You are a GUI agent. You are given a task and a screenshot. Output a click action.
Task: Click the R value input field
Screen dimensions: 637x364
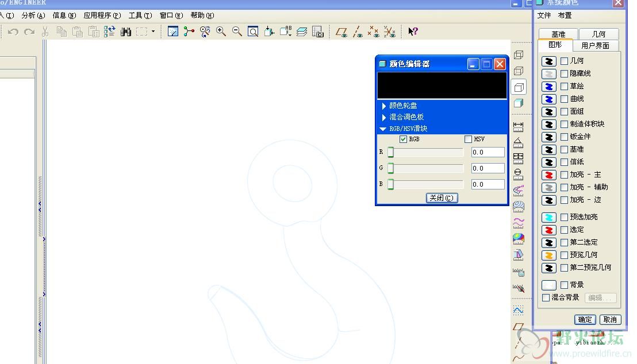(x=488, y=152)
